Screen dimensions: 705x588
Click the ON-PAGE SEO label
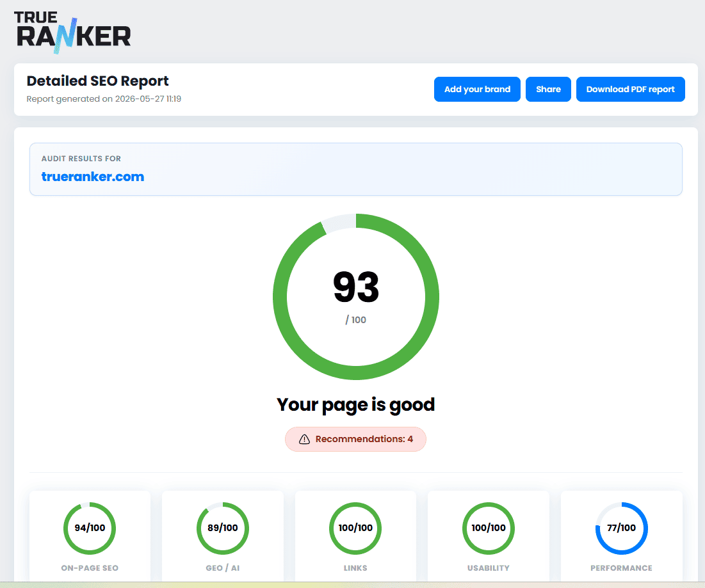[90, 568]
